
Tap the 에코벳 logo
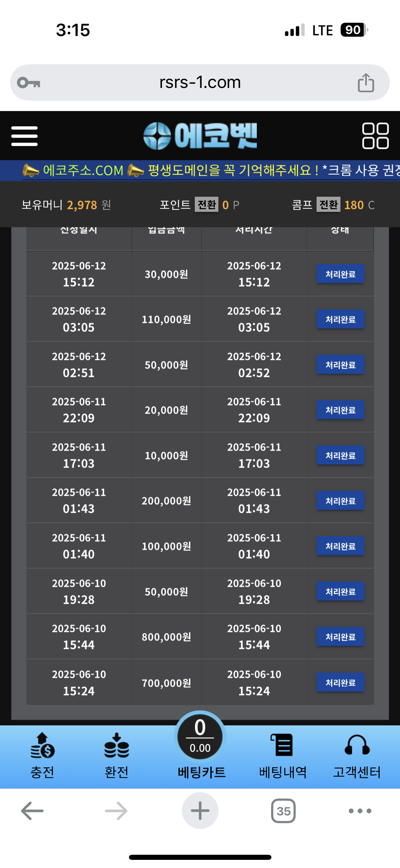pyautogui.click(x=200, y=136)
